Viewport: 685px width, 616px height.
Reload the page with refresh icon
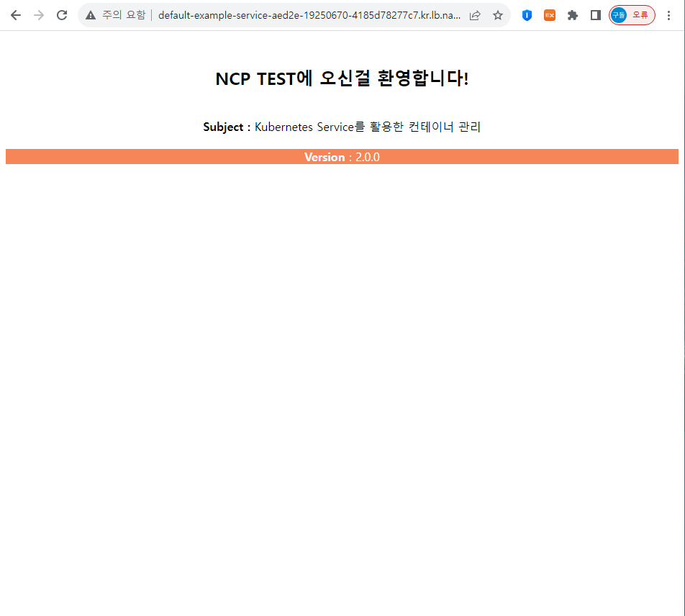click(62, 15)
